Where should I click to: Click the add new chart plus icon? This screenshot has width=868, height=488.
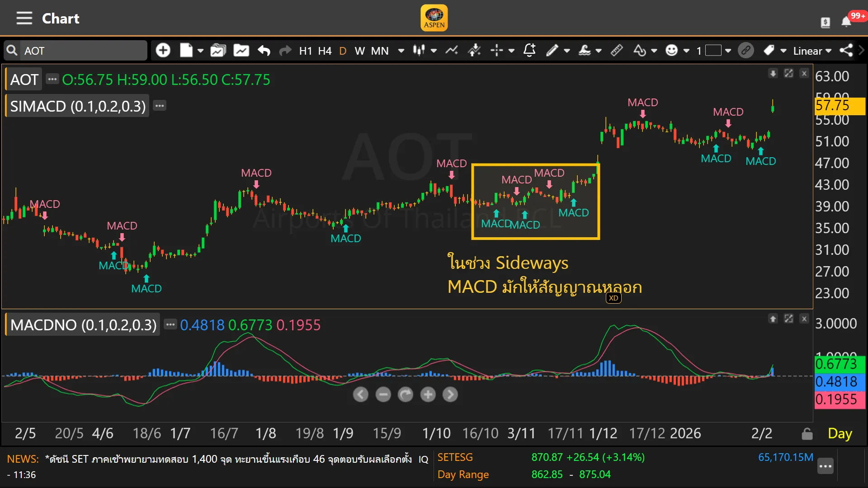(163, 50)
